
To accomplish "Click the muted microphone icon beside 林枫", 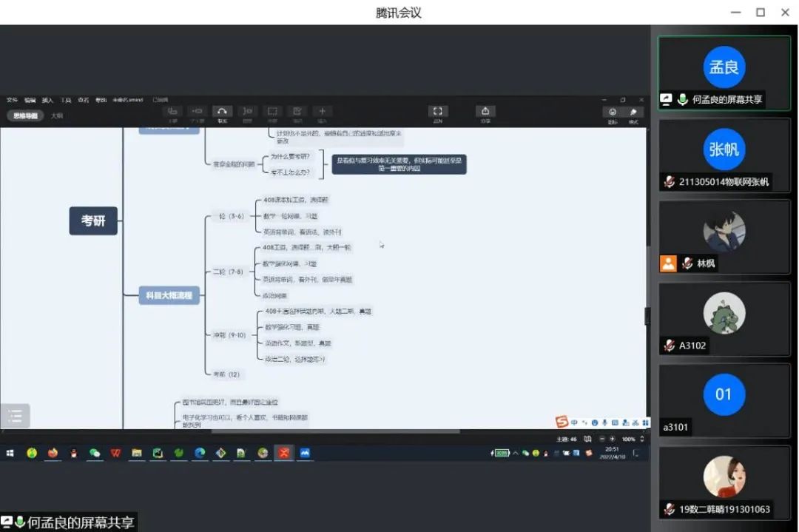I will click(687, 263).
